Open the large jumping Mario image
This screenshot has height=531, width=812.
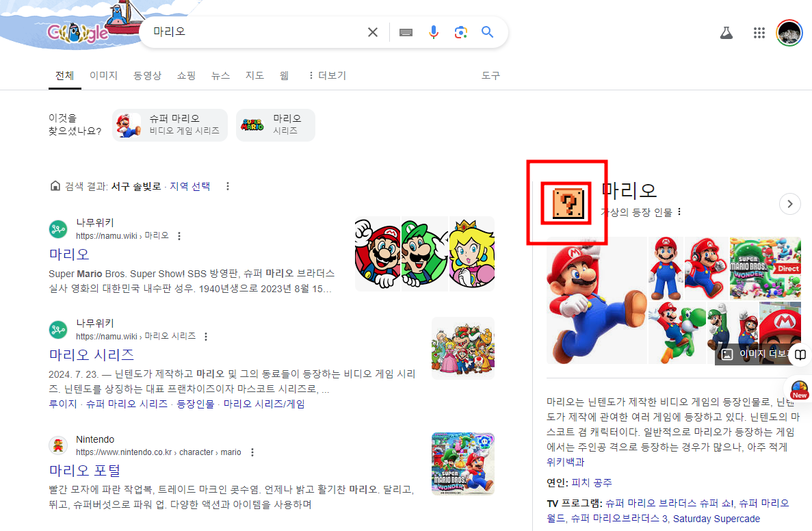click(x=597, y=300)
